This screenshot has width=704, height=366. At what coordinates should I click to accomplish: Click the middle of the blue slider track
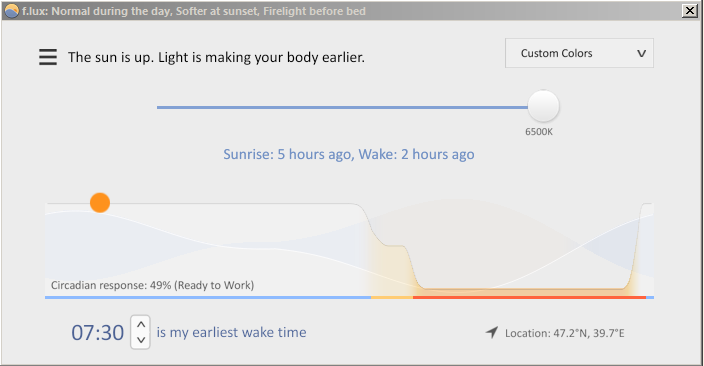(342, 107)
